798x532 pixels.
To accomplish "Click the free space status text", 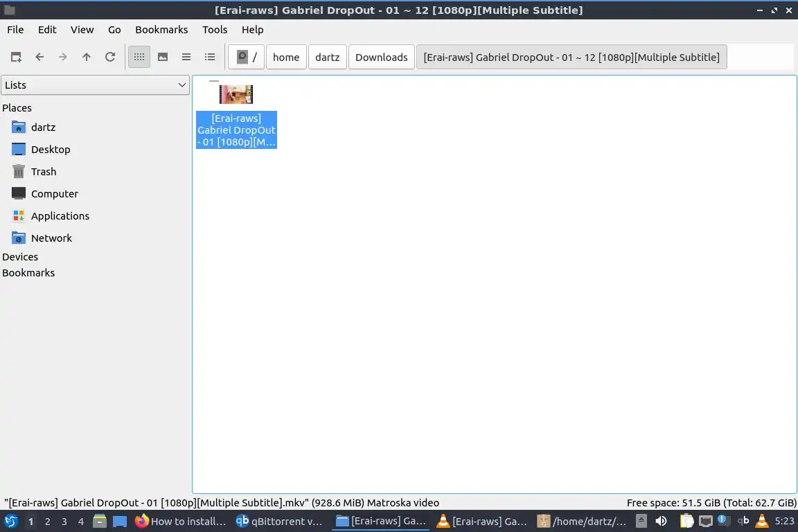I will tap(711, 503).
